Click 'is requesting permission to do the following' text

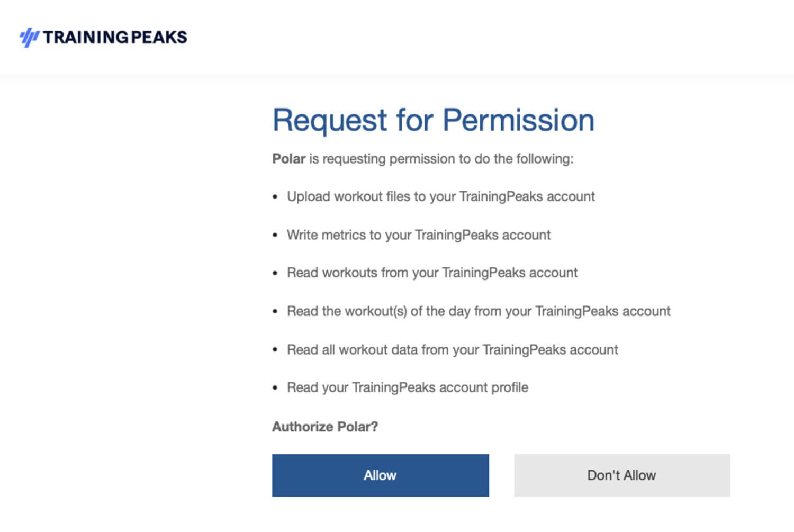point(441,159)
